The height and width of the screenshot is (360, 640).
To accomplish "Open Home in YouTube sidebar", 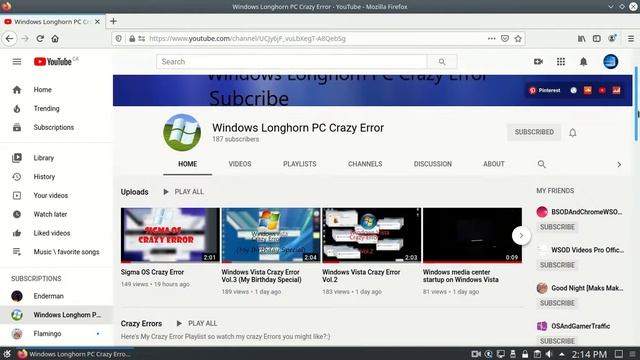I will pos(56,90).
